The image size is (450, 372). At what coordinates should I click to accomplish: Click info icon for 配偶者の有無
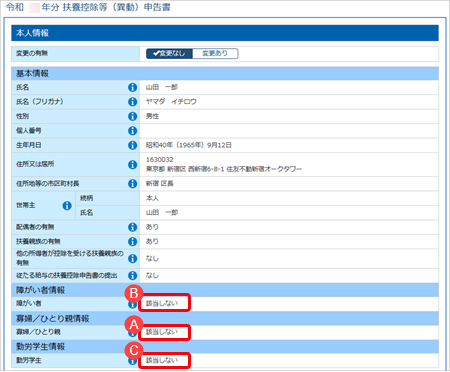(133, 227)
